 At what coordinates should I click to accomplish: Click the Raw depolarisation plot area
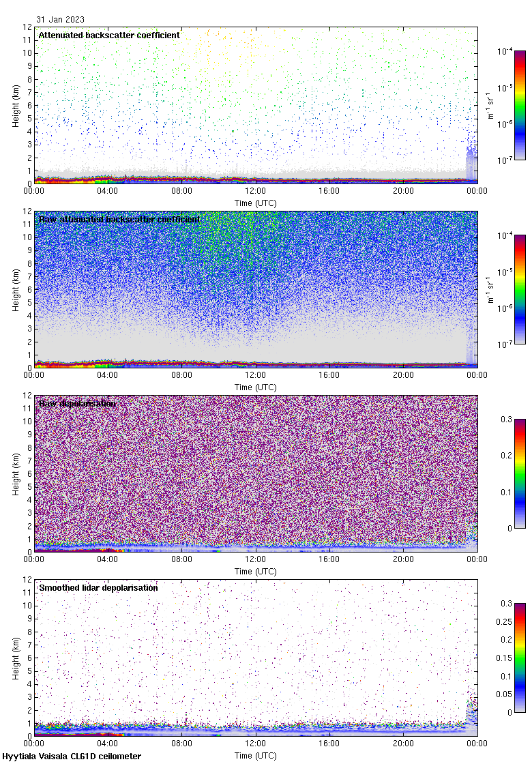(x=256, y=473)
